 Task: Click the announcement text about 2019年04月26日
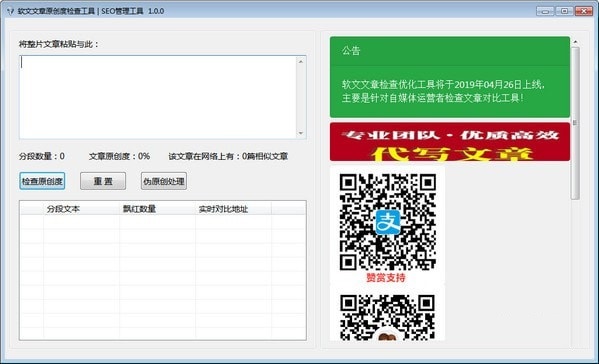click(443, 91)
